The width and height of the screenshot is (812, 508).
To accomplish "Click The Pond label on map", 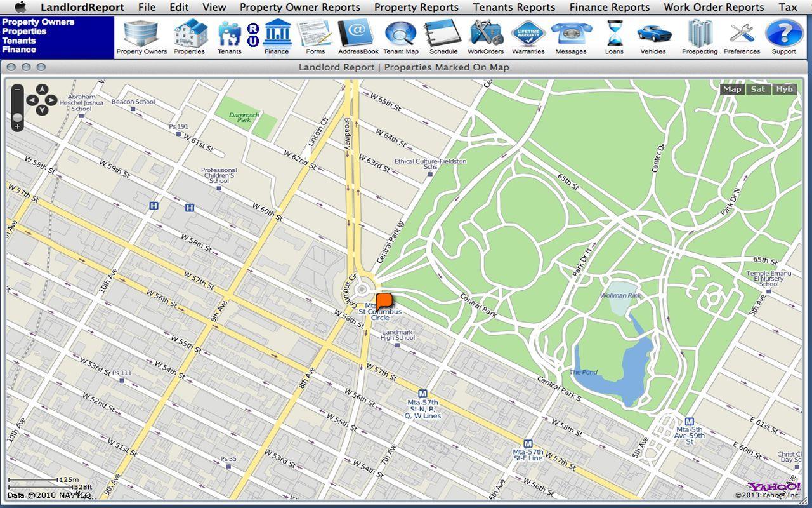I will click(x=584, y=372).
